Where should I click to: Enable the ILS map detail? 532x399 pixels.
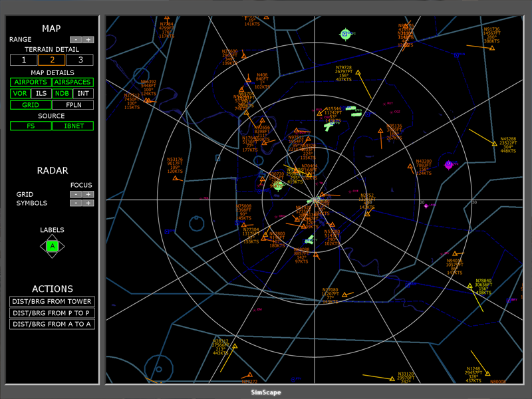click(41, 93)
